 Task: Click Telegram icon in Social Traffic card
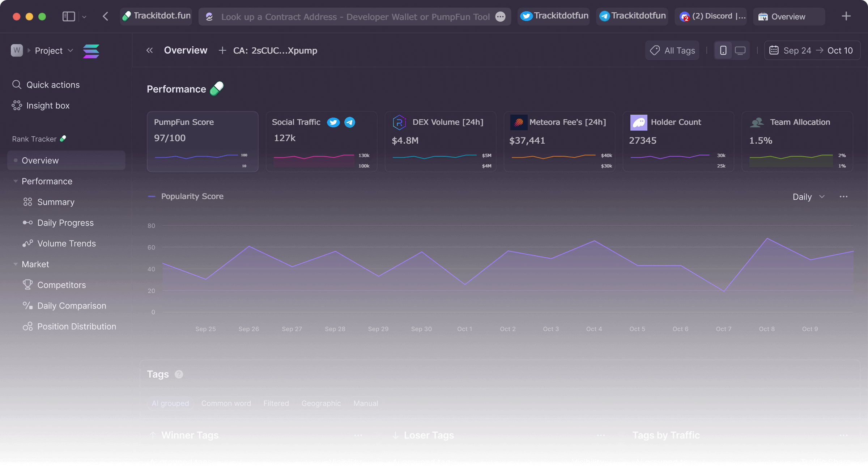[x=349, y=122]
